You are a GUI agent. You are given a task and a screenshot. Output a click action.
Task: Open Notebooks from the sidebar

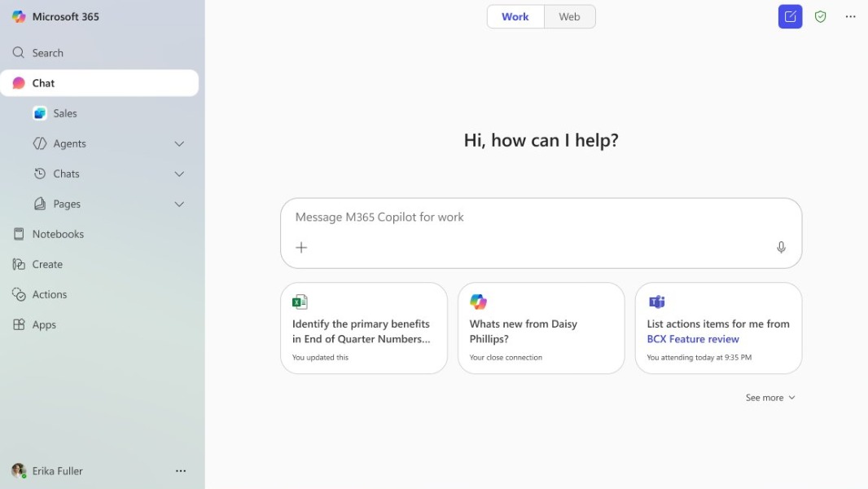click(x=57, y=234)
